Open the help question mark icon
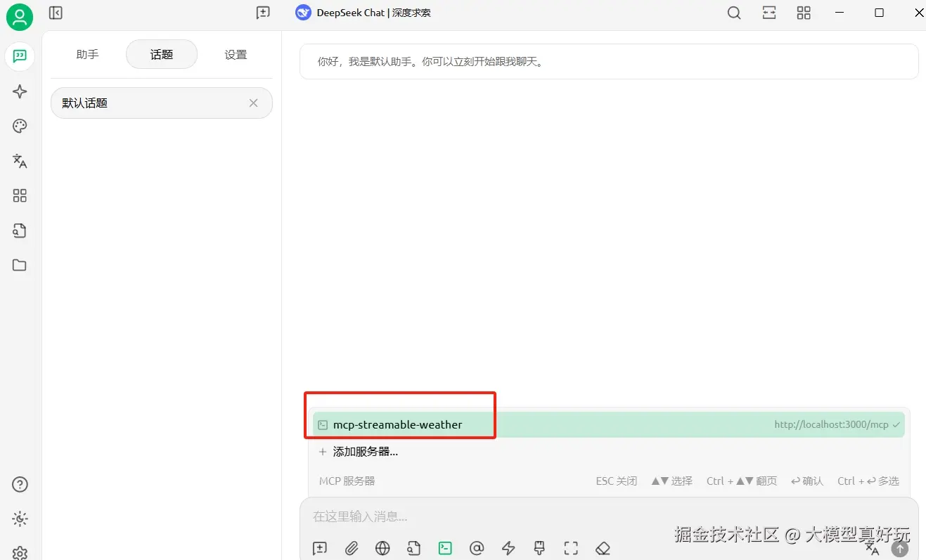Image resolution: width=926 pixels, height=560 pixels. pos(20,484)
